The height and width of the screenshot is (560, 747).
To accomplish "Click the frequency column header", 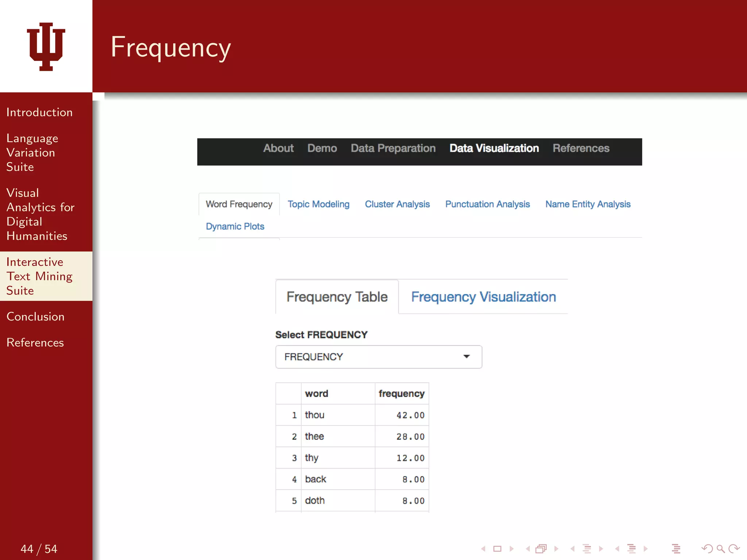I will coord(402,394).
